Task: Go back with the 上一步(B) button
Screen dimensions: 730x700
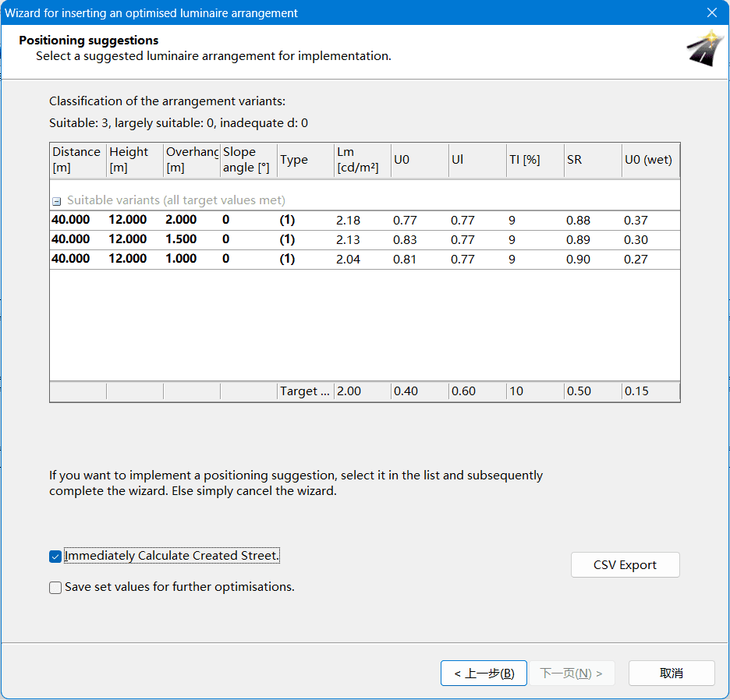Action: pos(484,673)
